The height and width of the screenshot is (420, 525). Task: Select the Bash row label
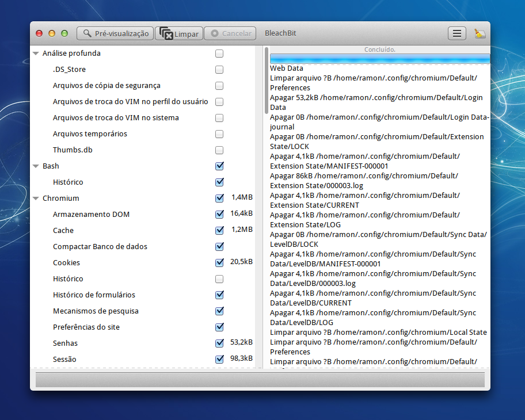51,166
